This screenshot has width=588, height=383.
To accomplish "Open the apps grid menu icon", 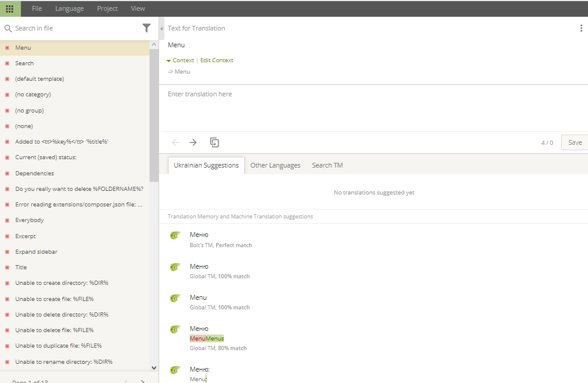I will coord(10,8).
